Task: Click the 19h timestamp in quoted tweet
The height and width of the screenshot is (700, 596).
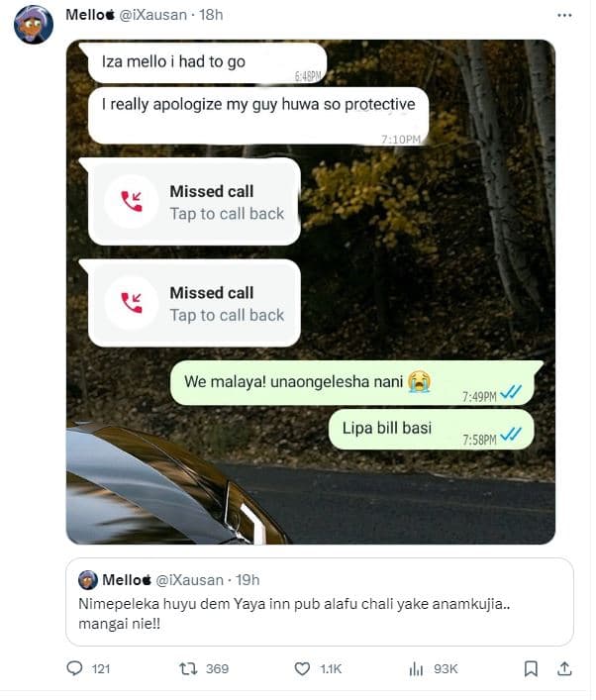Action: coord(248,580)
